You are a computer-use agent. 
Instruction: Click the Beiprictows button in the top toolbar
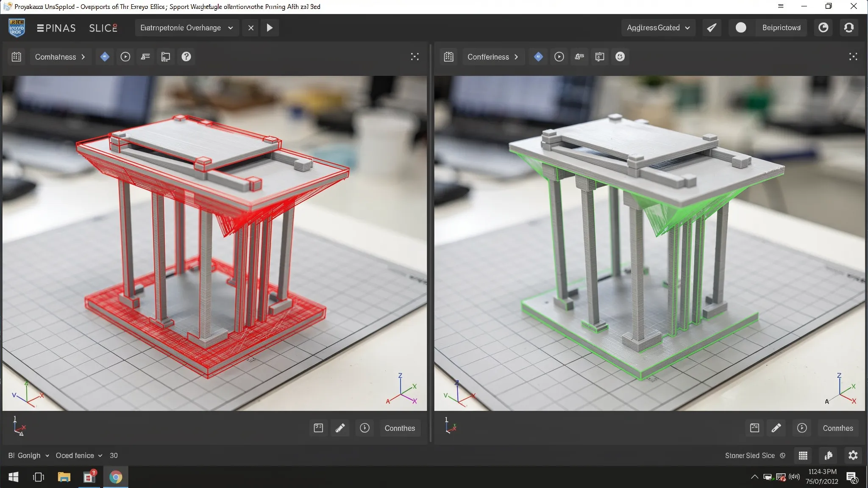pos(781,28)
